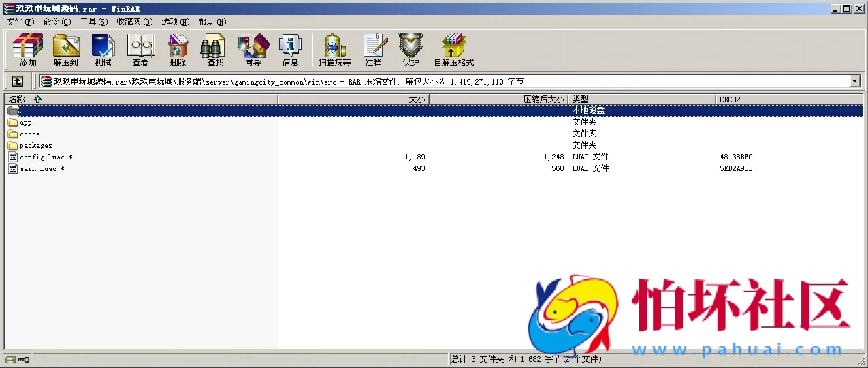Click CRC32 value 48138BFC
The image size is (868, 368).
[x=736, y=157]
